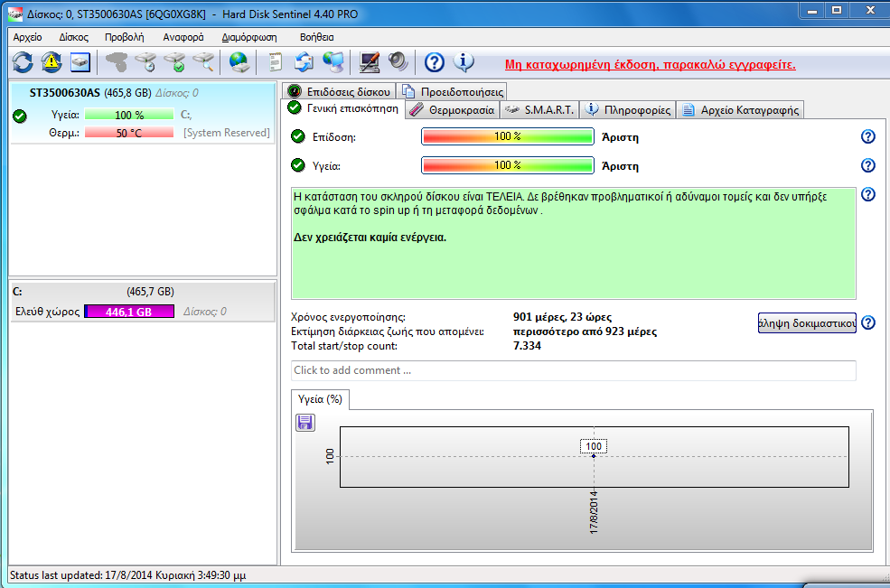
Task: Click the δοκιμαστικού test button
Action: 807,323
